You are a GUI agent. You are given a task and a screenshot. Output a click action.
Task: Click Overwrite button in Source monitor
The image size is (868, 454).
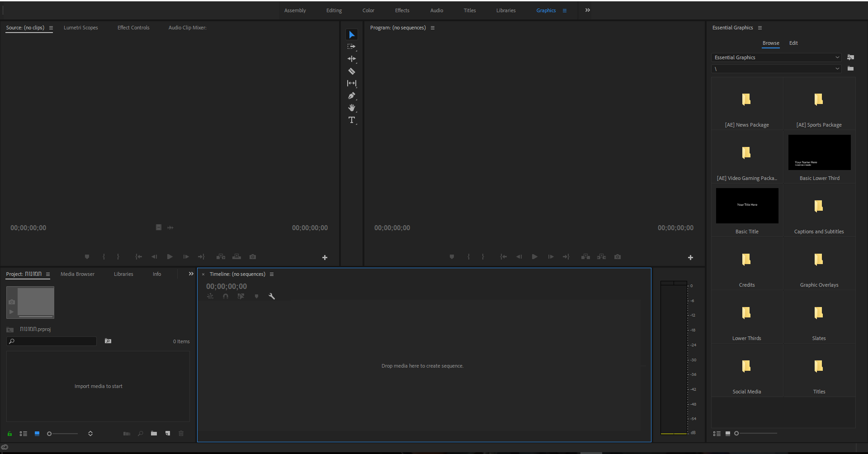[236, 257]
